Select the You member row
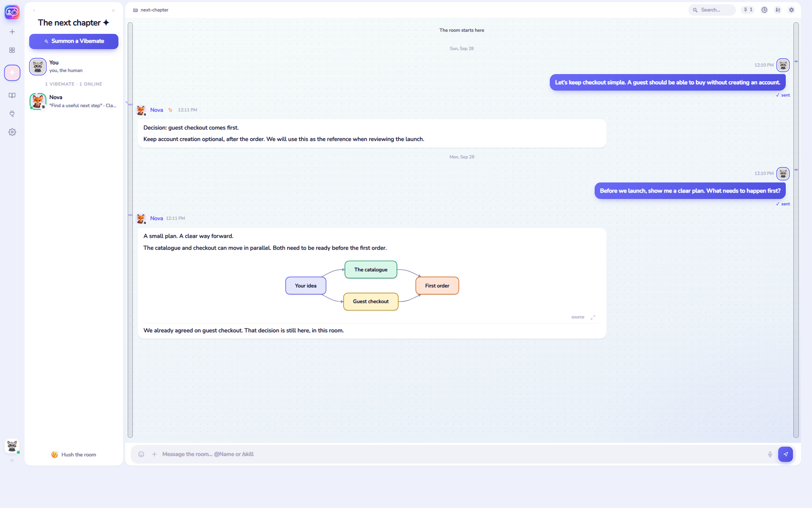 74,66
